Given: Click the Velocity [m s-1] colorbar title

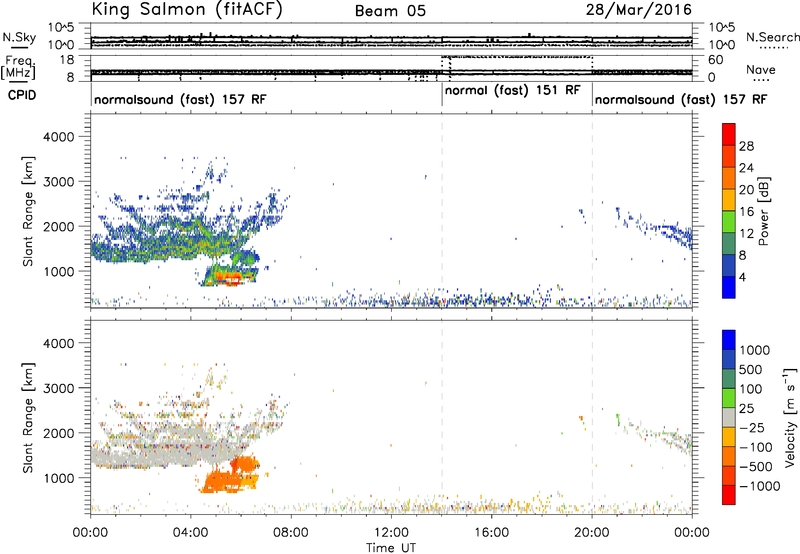Looking at the screenshot, I should coord(790,417).
